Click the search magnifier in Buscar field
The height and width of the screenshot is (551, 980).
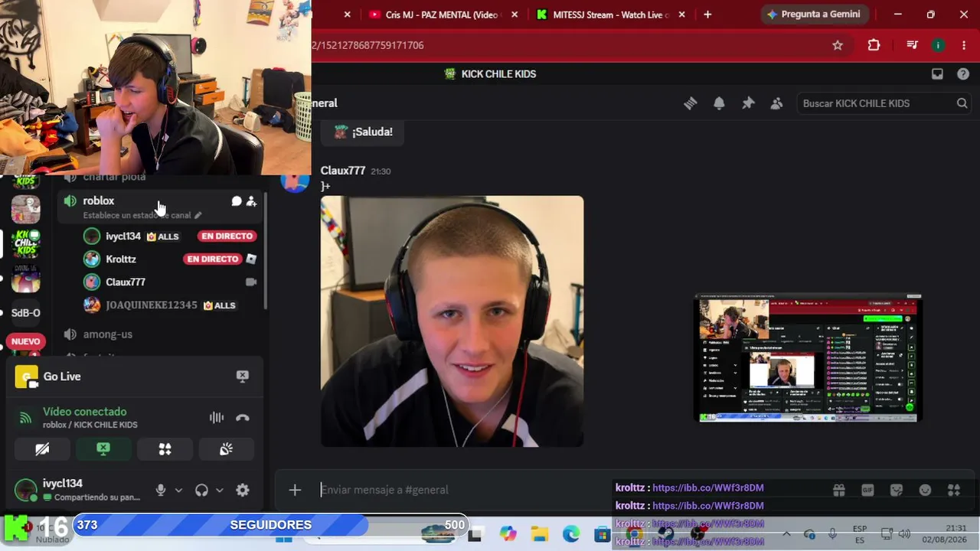[962, 103]
